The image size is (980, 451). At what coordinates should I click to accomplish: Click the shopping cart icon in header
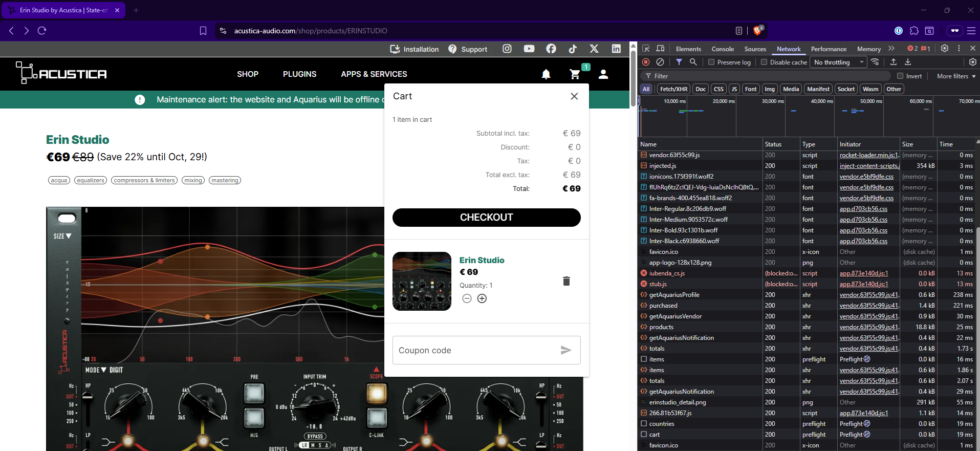point(575,74)
